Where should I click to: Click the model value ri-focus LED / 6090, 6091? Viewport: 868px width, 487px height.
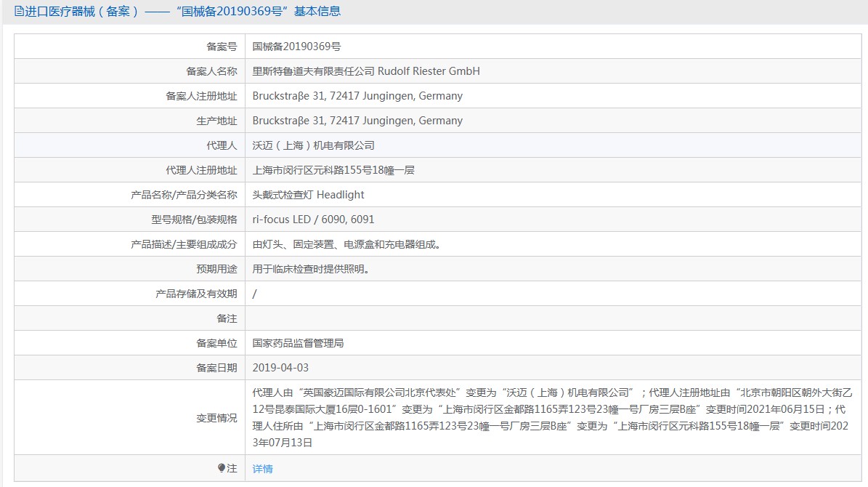pos(313,220)
